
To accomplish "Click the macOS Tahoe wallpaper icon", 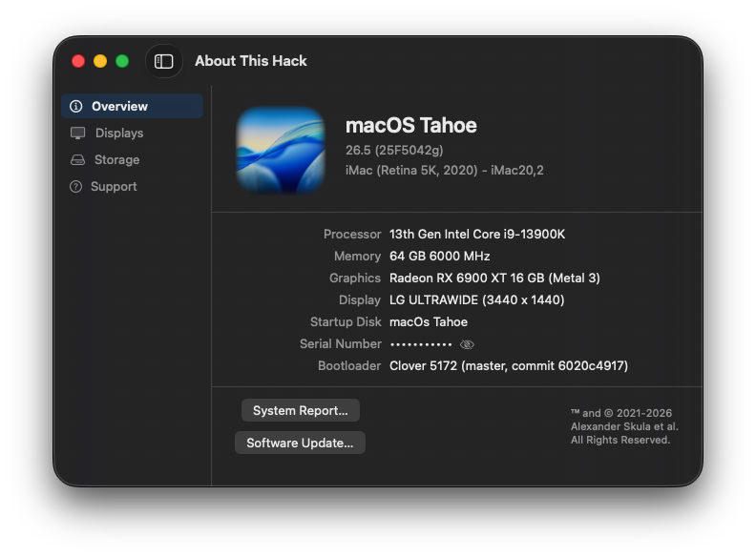I will (281, 150).
